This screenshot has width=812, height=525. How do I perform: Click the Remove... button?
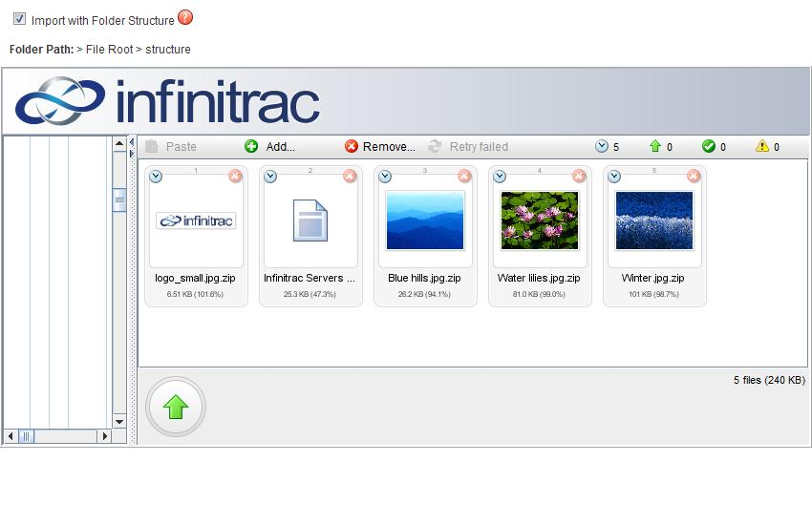[379, 147]
